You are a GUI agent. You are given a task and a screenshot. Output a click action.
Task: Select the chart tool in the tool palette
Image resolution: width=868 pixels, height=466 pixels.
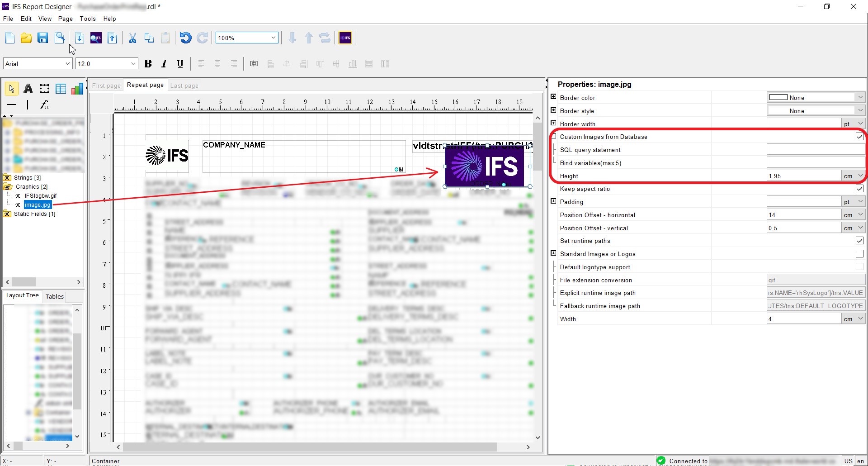[x=77, y=89]
